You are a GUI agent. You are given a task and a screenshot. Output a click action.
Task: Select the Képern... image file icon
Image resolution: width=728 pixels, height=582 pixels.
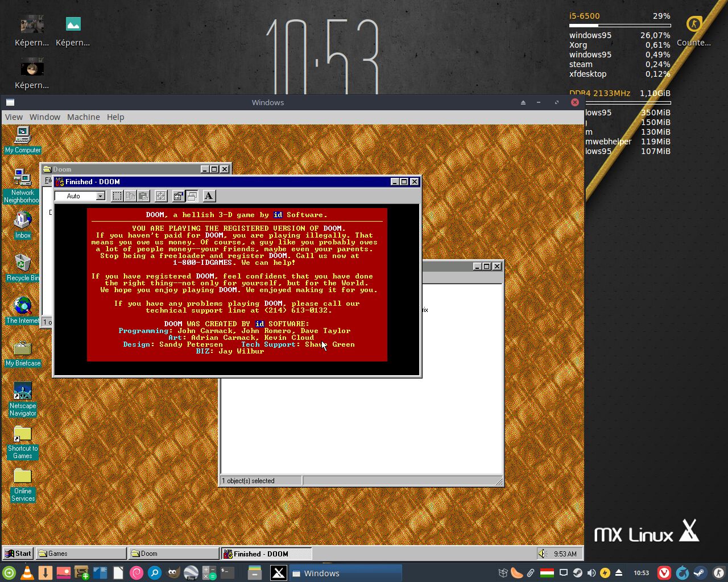pos(73,31)
